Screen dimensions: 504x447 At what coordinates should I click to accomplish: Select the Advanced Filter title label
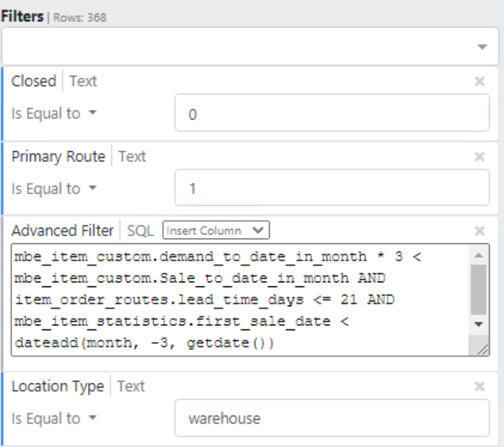click(62, 230)
